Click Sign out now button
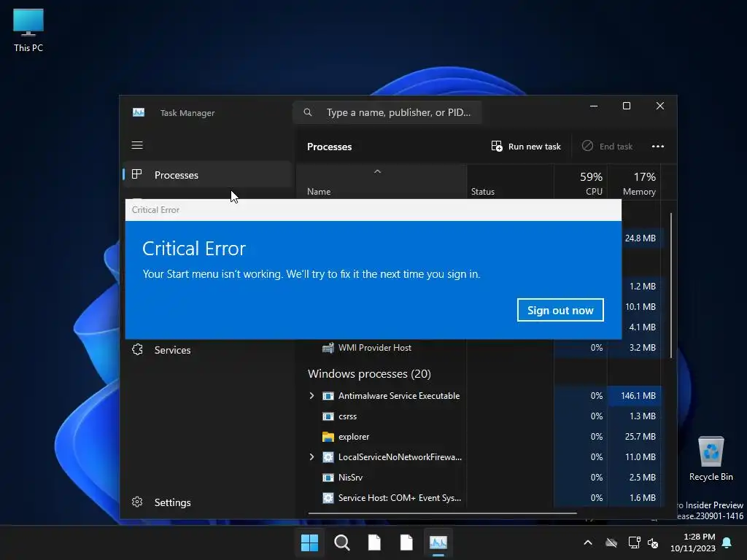The image size is (747, 560). [560, 310]
